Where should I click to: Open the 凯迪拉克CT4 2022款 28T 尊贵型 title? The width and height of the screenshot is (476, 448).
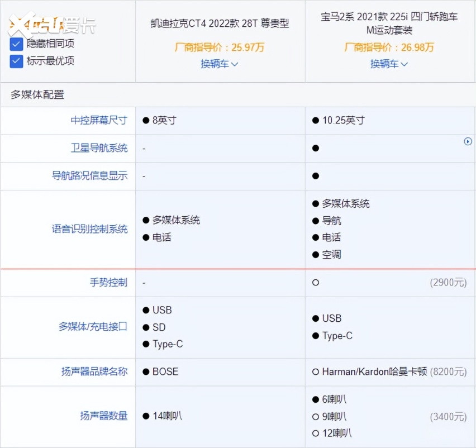[x=220, y=23]
